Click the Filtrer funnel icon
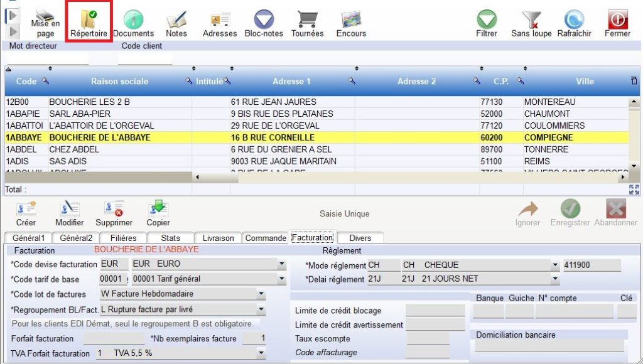 (487, 20)
